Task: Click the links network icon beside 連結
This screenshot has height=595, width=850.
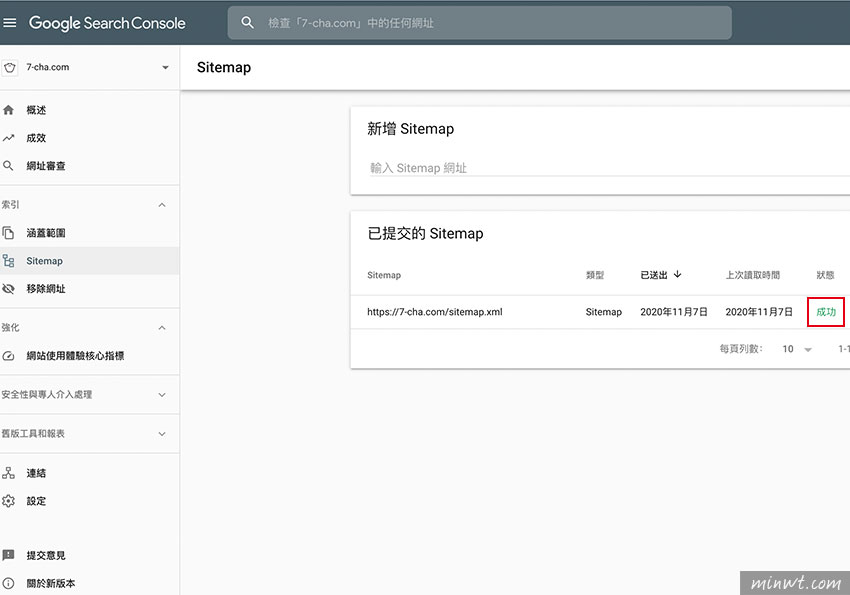Action: (8, 473)
